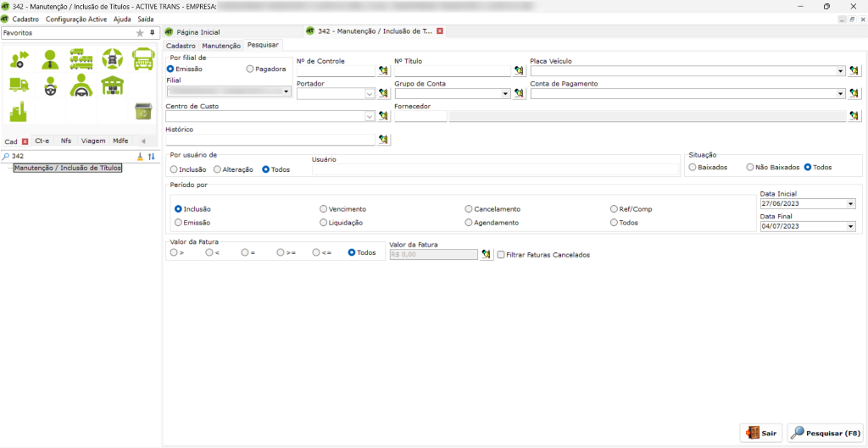Click lookup icon next to Portador
This screenshot has height=448, width=868.
384,93
